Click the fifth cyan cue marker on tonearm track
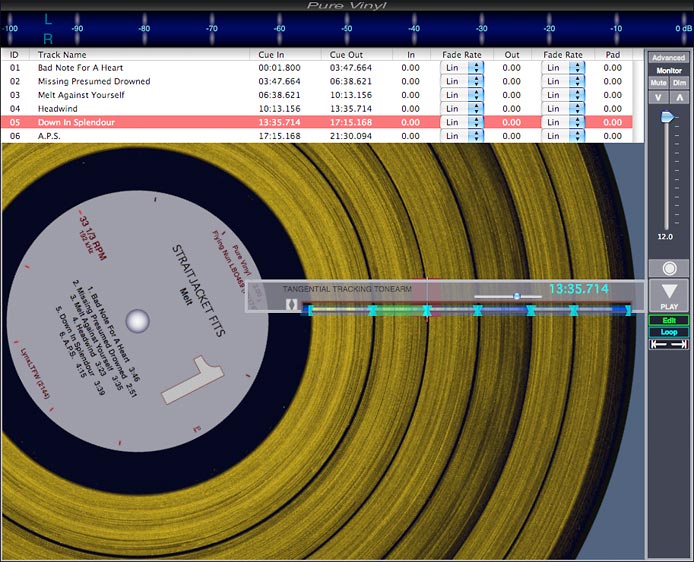Viewport: 694px width, 562px height. coord(531,310)
